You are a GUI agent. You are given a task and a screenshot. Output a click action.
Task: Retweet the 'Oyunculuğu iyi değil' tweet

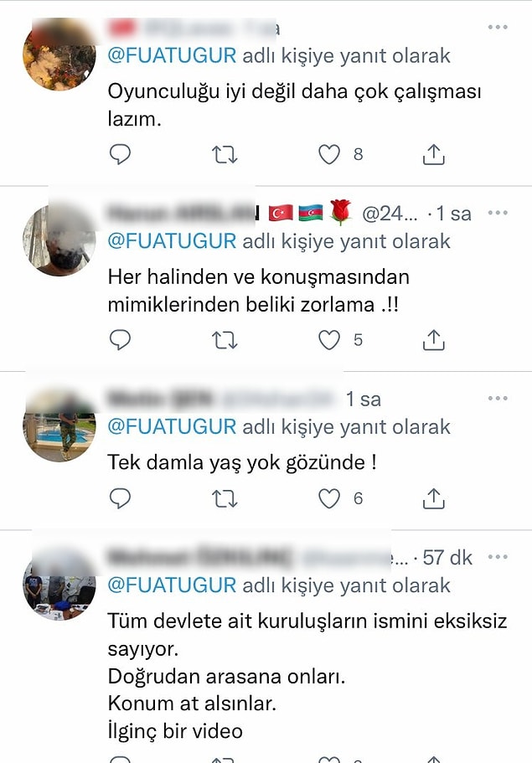[225, 155]
